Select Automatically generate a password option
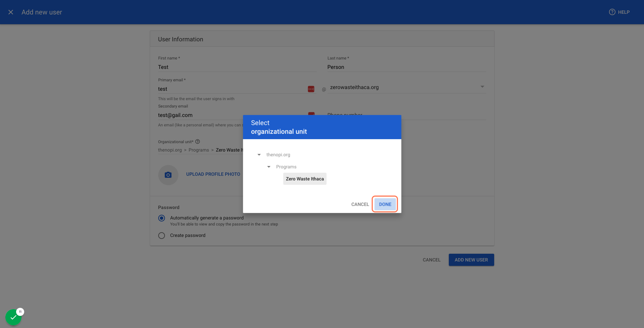 coord(162,218)
